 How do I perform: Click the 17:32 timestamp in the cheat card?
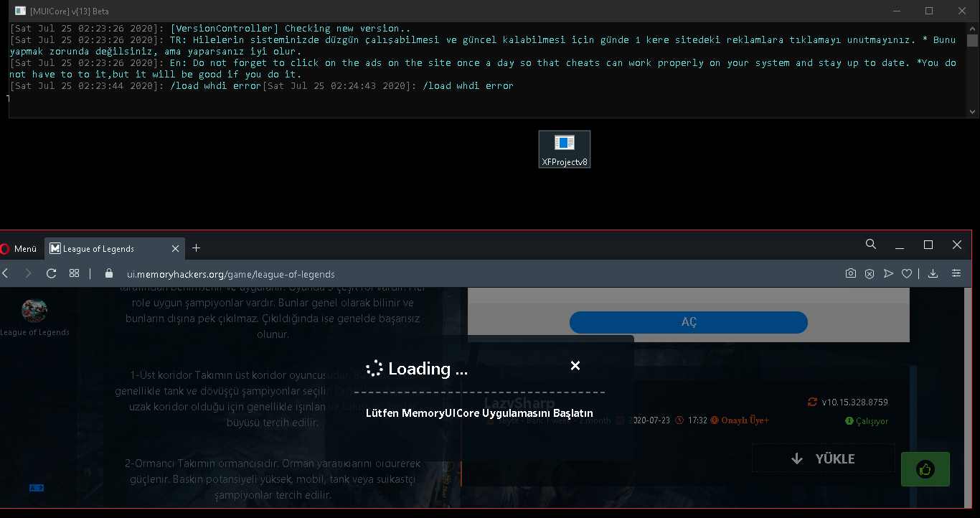[x=697, y=420]
